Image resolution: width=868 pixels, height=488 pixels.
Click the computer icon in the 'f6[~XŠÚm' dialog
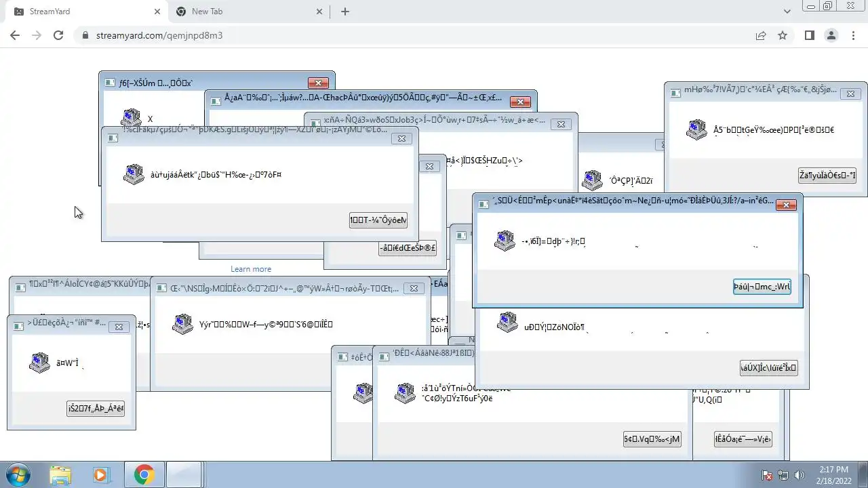point(131,117)
